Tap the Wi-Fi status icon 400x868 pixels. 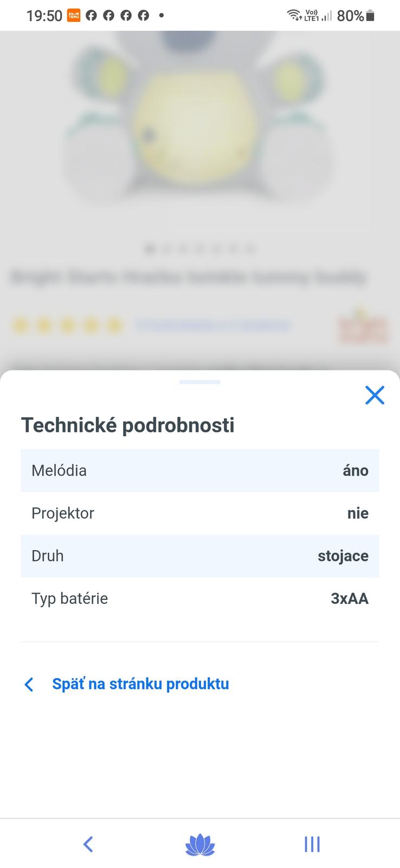[294, 15]
